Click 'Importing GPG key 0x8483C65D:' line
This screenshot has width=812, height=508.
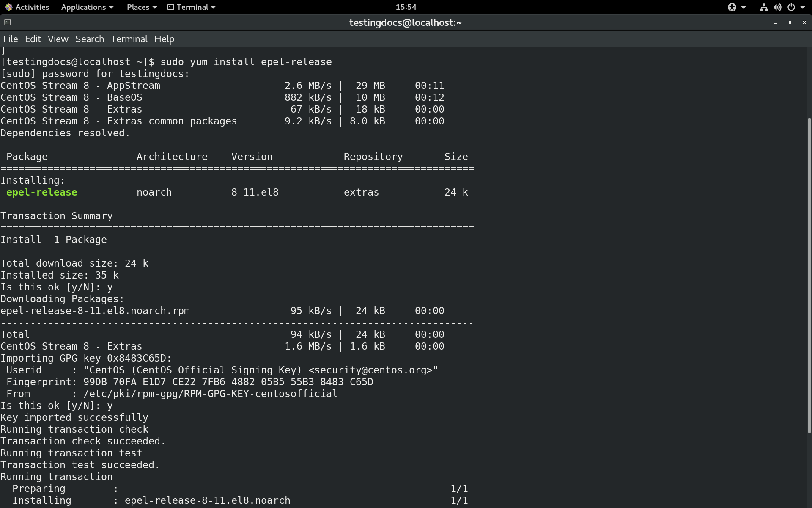[x=86, y=358]
